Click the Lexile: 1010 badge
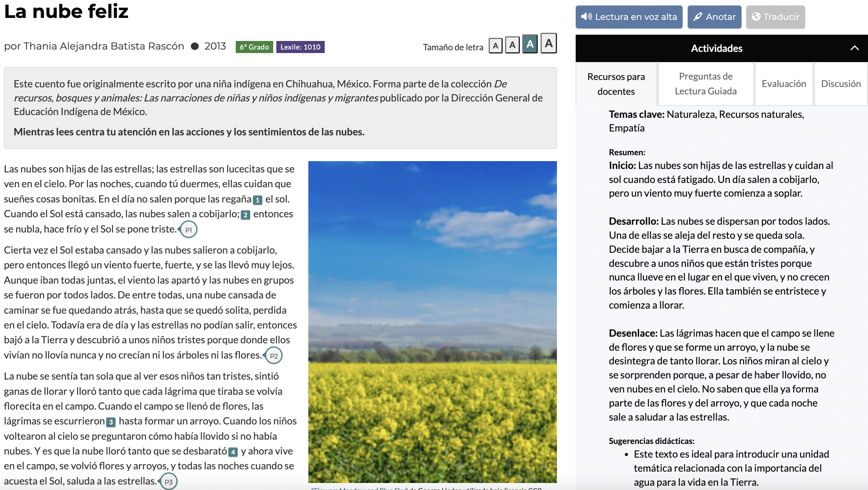 click(300, 47)
